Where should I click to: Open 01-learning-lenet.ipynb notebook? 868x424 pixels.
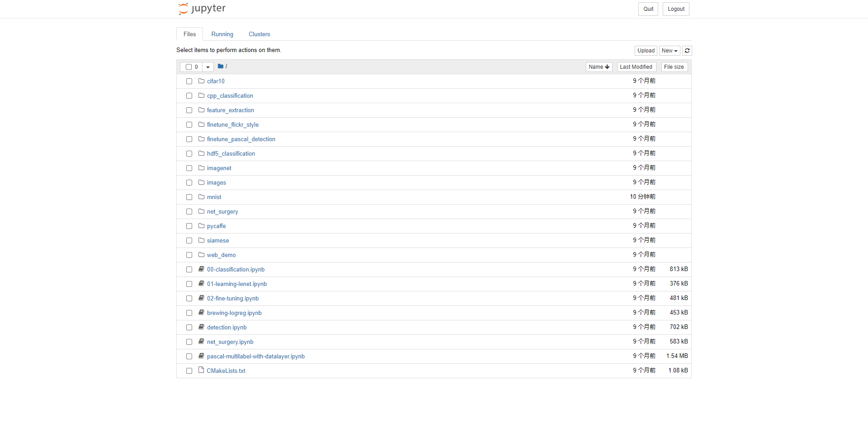pos(237,284)
